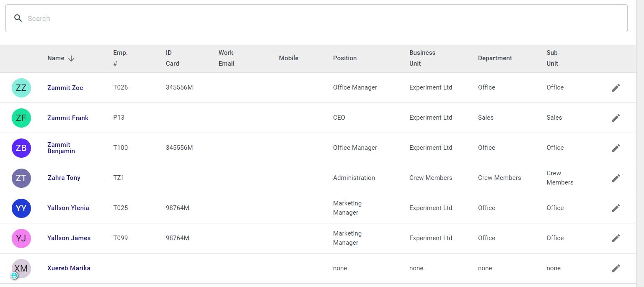
Task: Select employee number TZ1
Action: point(119,178)
